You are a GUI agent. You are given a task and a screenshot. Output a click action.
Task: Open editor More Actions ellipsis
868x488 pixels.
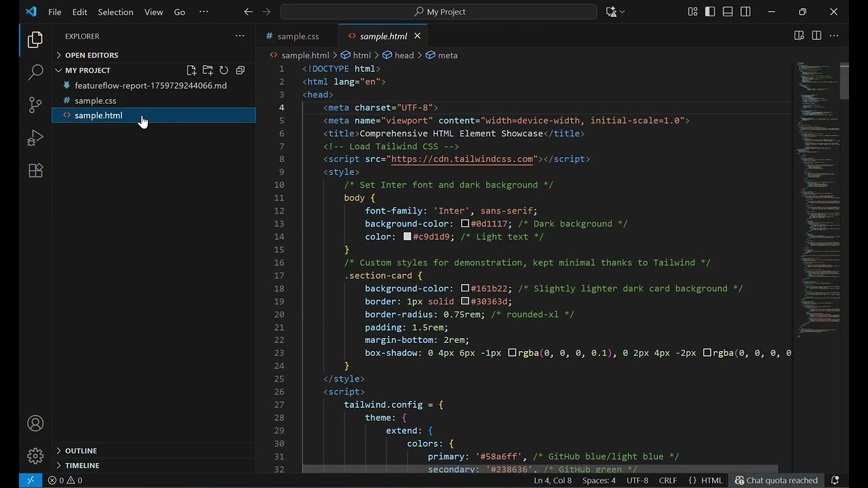834,36
